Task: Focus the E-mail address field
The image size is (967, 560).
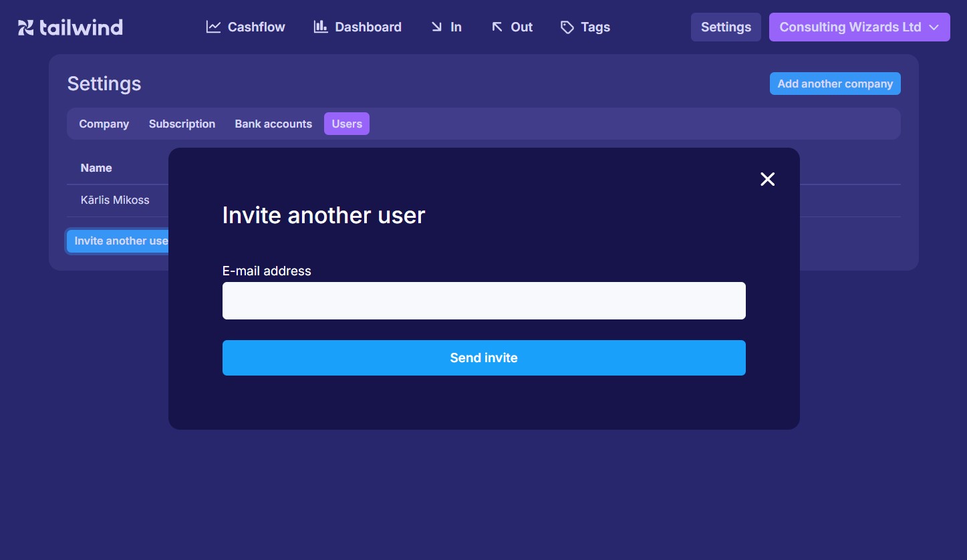Action: click(x=484, y=301)
